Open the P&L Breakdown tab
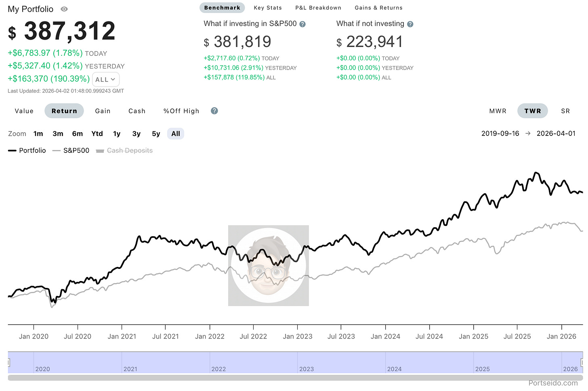The image size is (588, 391). [x=318, y=8]
